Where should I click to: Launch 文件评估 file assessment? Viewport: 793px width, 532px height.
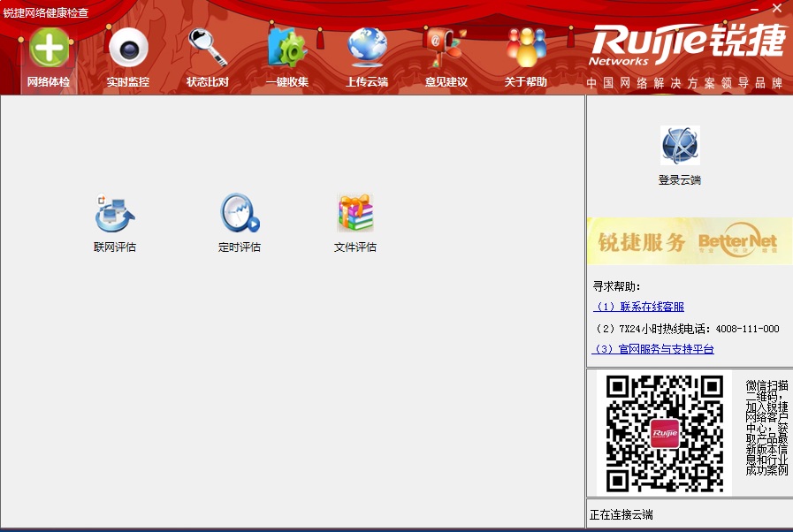tap(354, 219)
